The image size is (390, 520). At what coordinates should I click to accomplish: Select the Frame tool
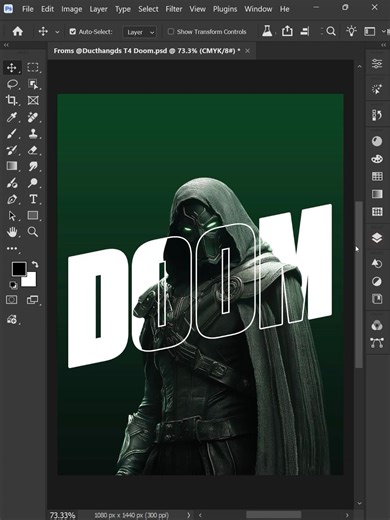[x=33, y=100]
